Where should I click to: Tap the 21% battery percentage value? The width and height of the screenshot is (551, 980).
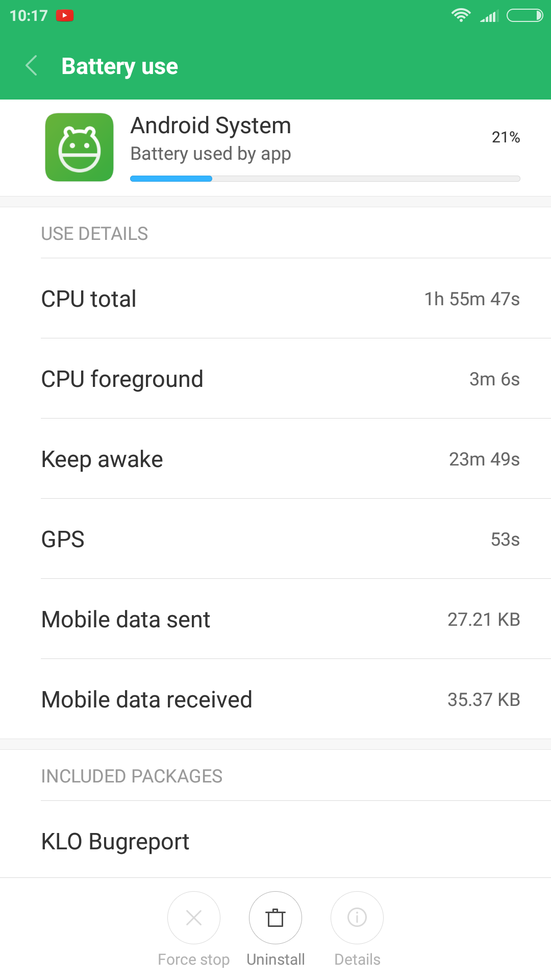click(506, 137)
